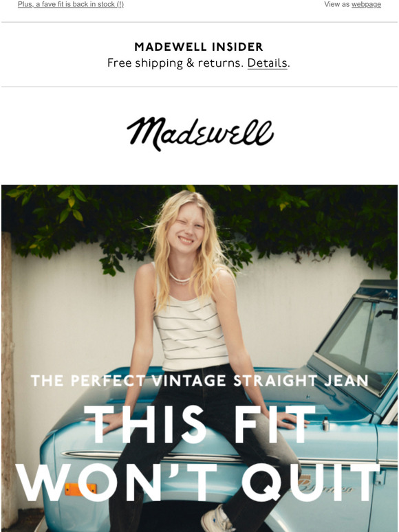Screen dimensions: 399x532
Task: Select the MADEWELL INSIDER heading
Action: [199, 47]
